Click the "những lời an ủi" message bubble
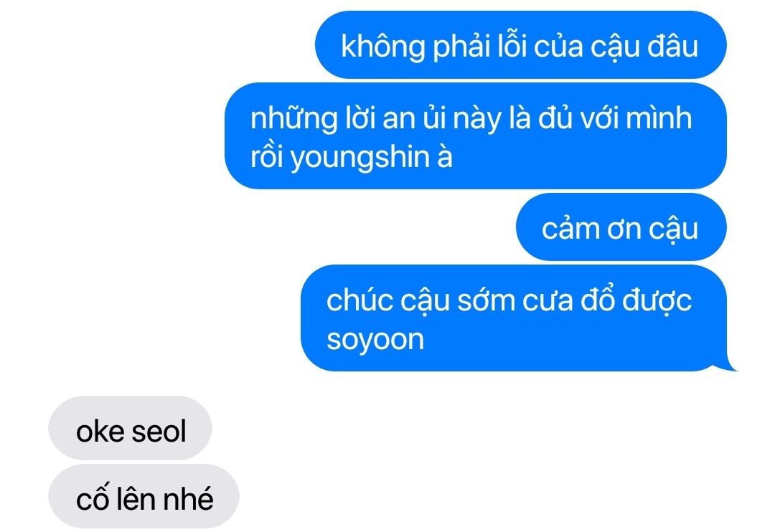 476,136
